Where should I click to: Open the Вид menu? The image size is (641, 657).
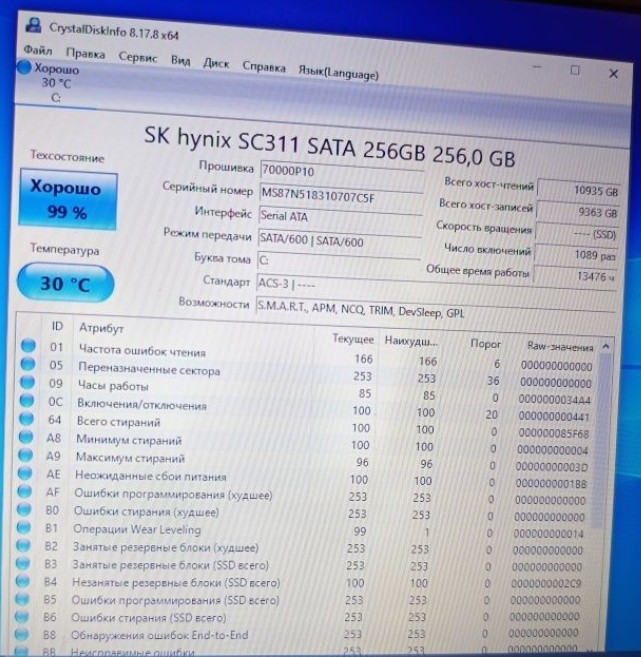[x=180, y=60]
